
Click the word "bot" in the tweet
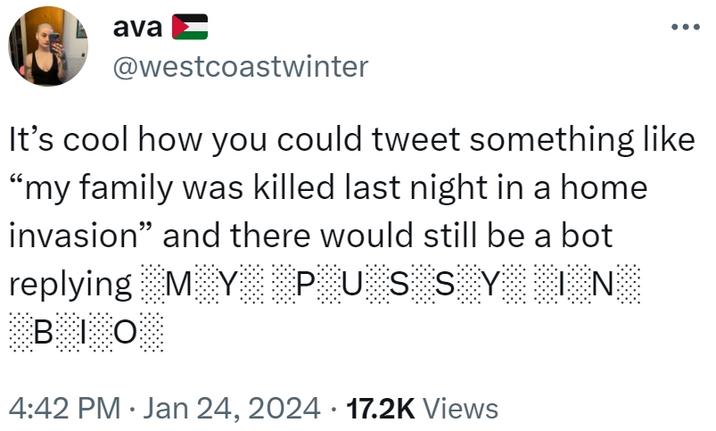pos(590,236)
